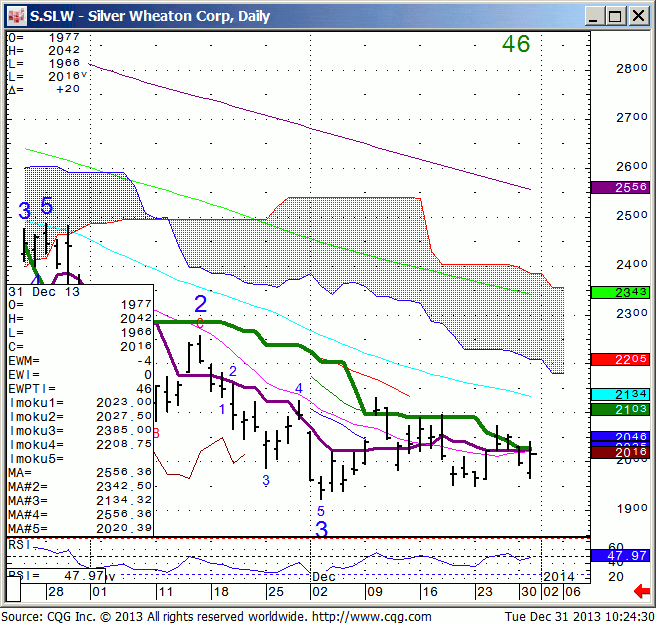Click the RSI study label in lower panel
The image size is (656, 624).
[x=19, y=545]
